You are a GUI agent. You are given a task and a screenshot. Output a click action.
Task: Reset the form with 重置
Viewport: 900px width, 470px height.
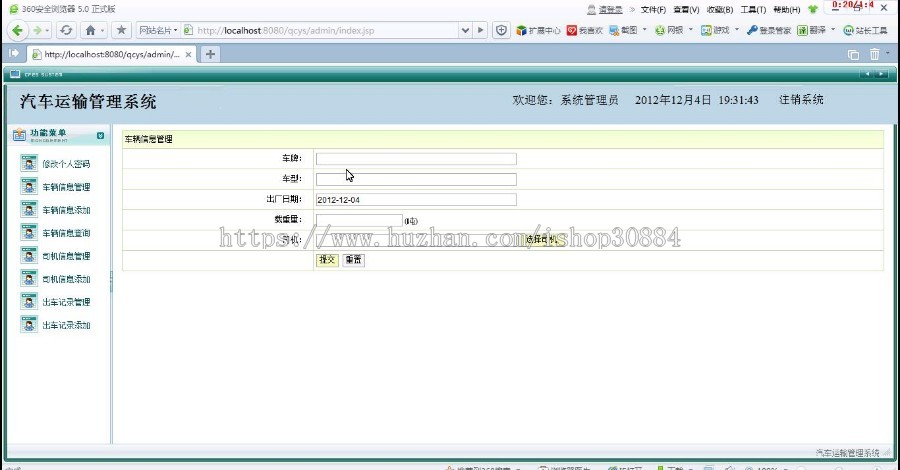pos(354,260)
